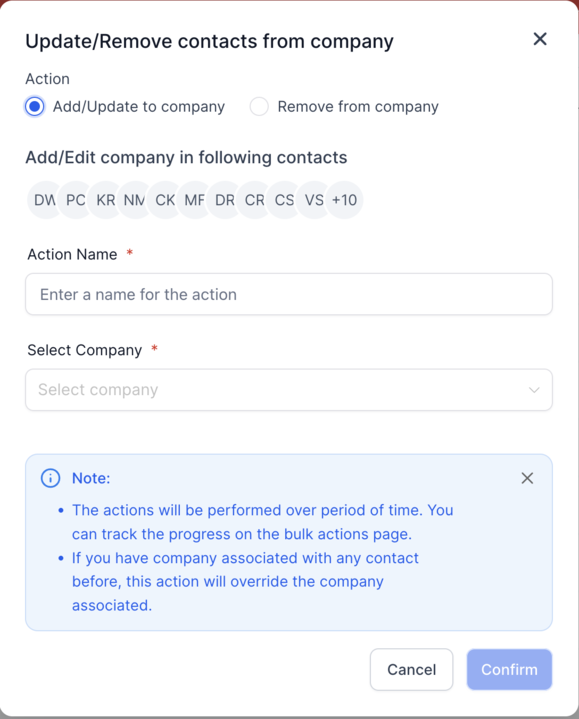Click the PC contact avatar

76,200
